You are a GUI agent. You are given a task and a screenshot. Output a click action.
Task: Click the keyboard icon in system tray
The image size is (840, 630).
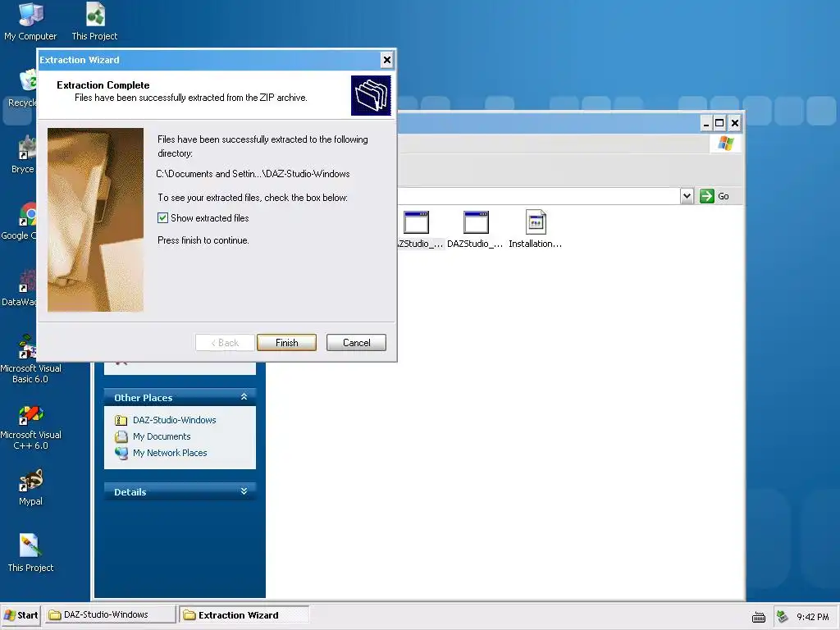pos(759,617)
